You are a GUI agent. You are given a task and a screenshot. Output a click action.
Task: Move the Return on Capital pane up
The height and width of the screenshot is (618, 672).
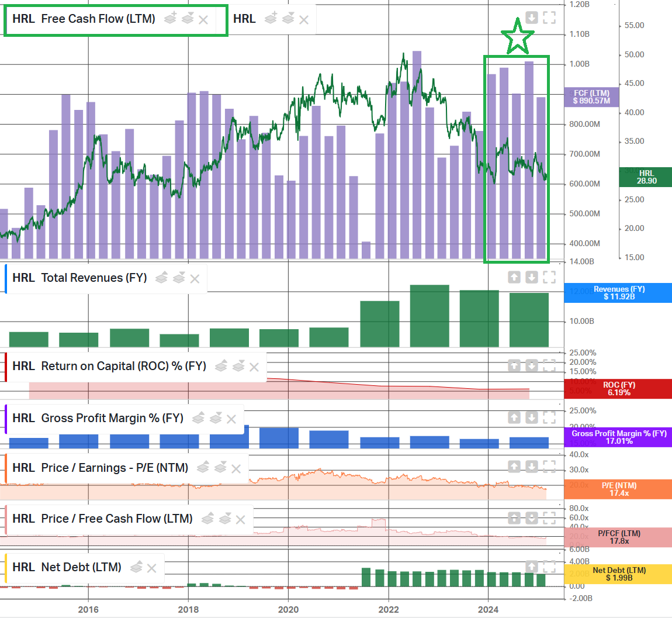tap(514, 365)
